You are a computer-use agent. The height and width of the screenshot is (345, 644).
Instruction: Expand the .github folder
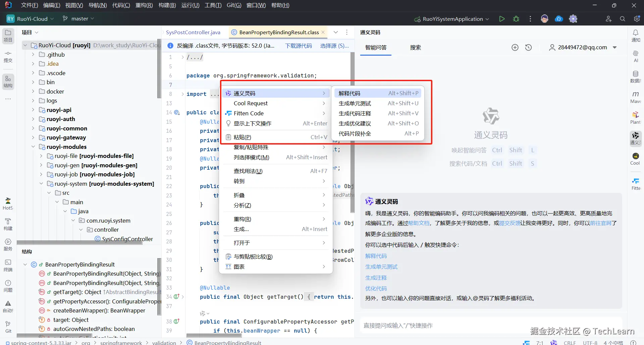pyautogui.click(x=33, y=55)
